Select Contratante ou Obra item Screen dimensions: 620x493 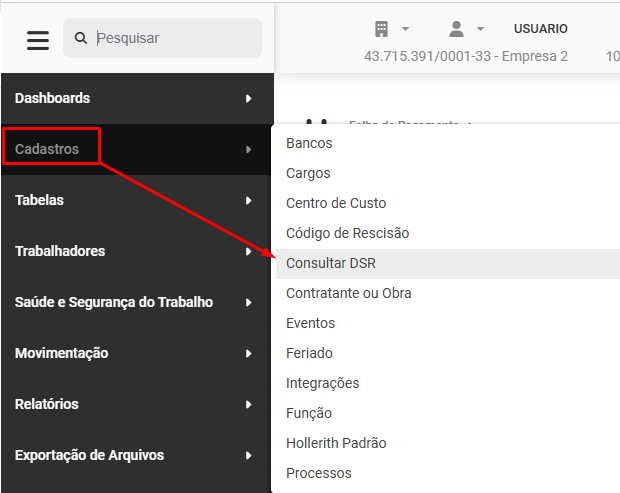pyautogui.click(x=348, y=293)
